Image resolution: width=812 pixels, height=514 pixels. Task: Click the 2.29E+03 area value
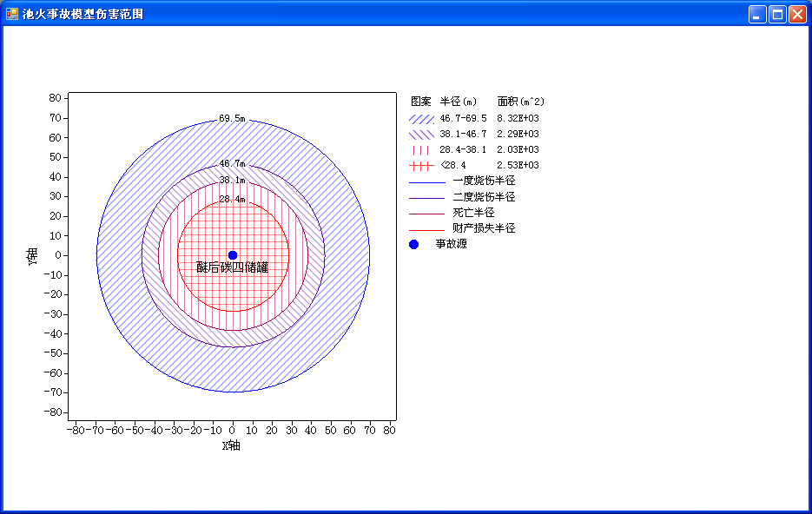point(518,134)
